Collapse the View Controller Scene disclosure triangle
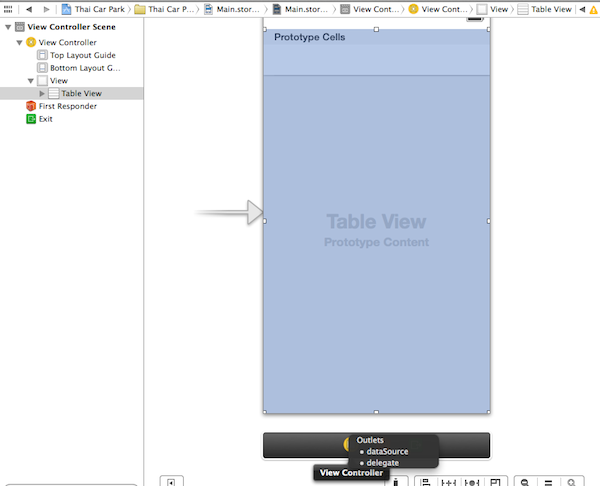Image resolution: width=600 pixels, height=486 pixels. 8,27
